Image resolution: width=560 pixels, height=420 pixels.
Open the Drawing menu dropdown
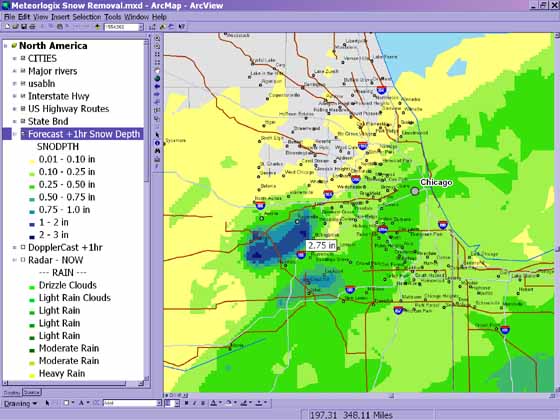(x=20, y=404)
